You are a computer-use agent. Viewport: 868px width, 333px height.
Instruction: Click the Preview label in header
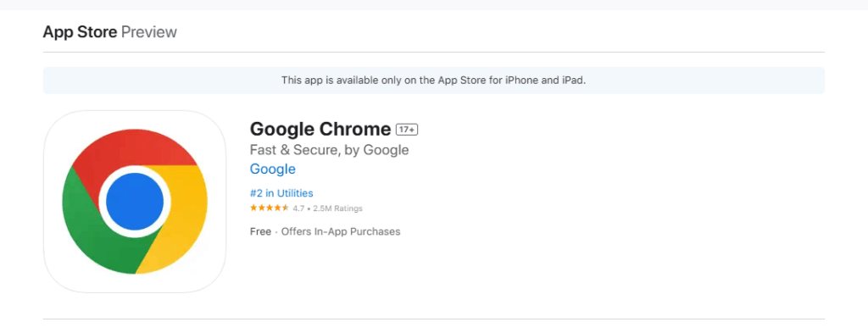tap(149, 32)
